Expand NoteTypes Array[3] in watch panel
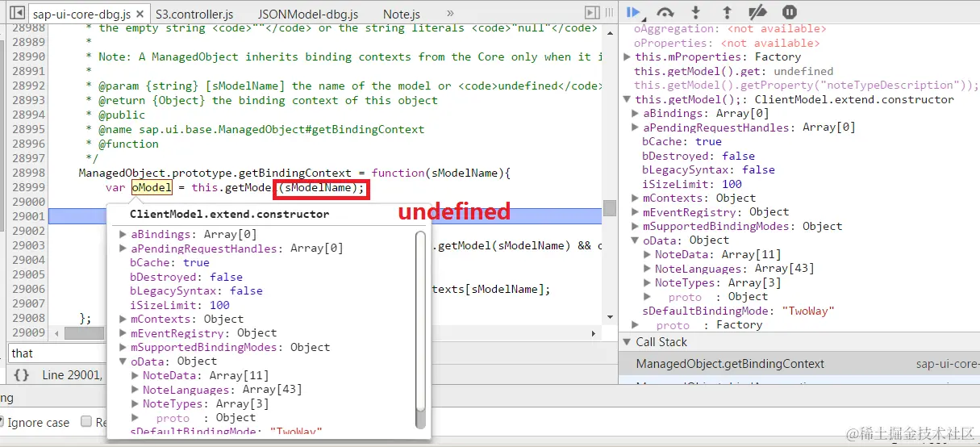This screenshot has height=447, width=980. coord(648,283)
